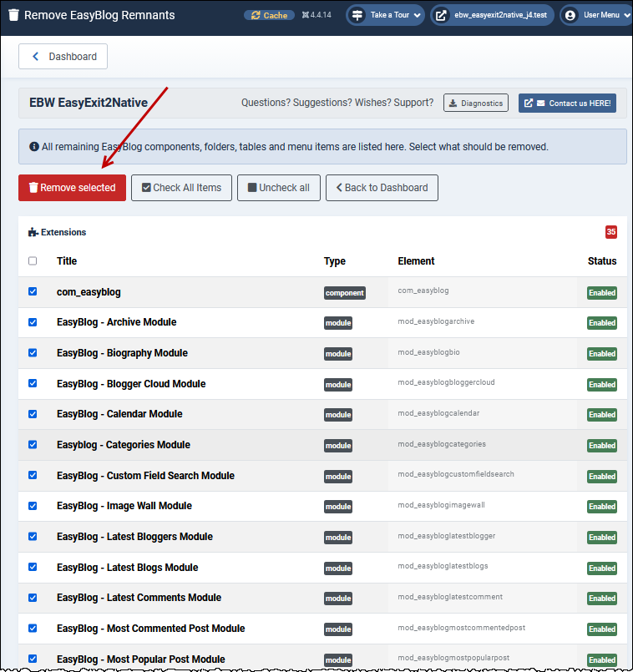Image resolution: width=633 pixels, height=672 pixels.
Task: Click Contact us HERE! button
Action: tap(567, 103)
